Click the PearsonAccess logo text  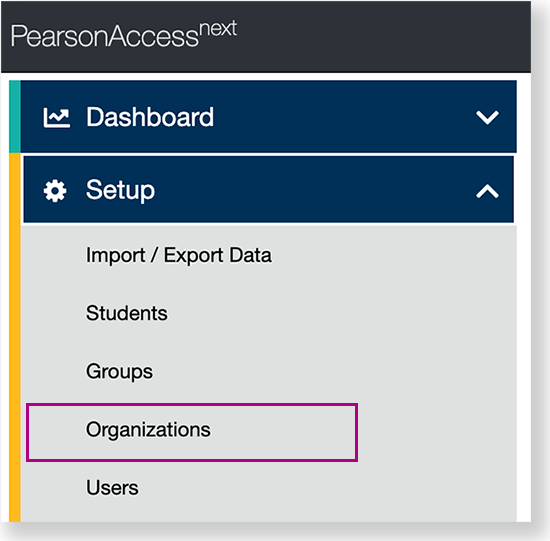point(123,34)
